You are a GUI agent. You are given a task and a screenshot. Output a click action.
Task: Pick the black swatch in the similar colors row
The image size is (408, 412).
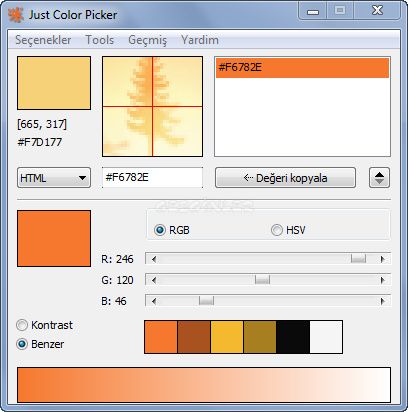click(x=293, y=337)
